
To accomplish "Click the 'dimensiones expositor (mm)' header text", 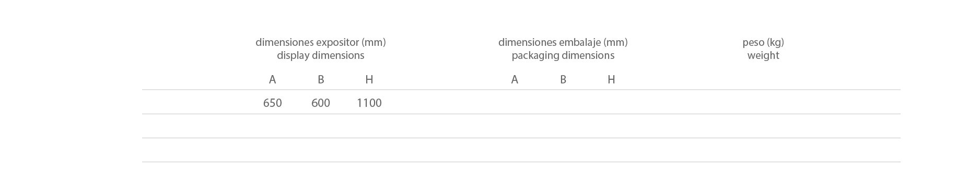I will pos(320,42).
